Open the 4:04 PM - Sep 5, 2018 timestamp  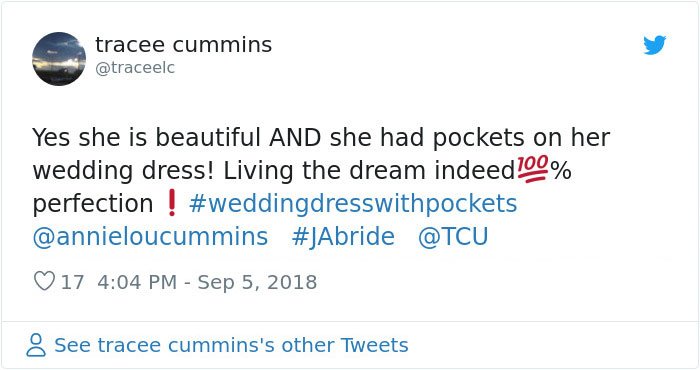coord(207,282)
